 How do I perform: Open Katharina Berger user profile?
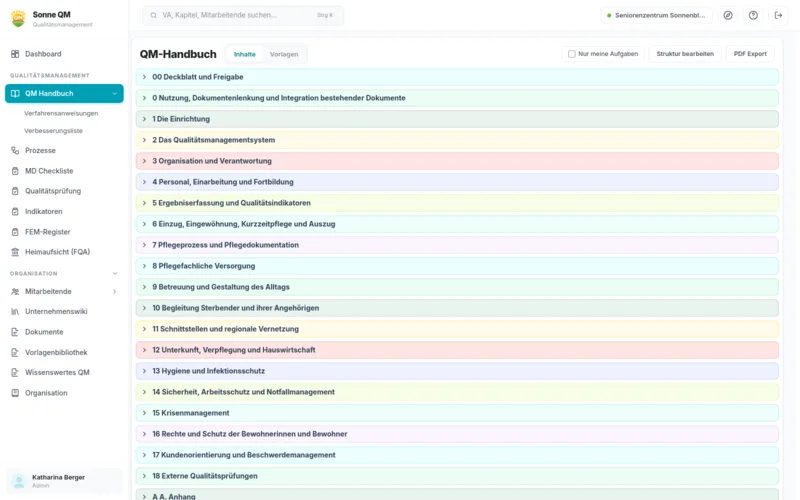tap(64, 481)
